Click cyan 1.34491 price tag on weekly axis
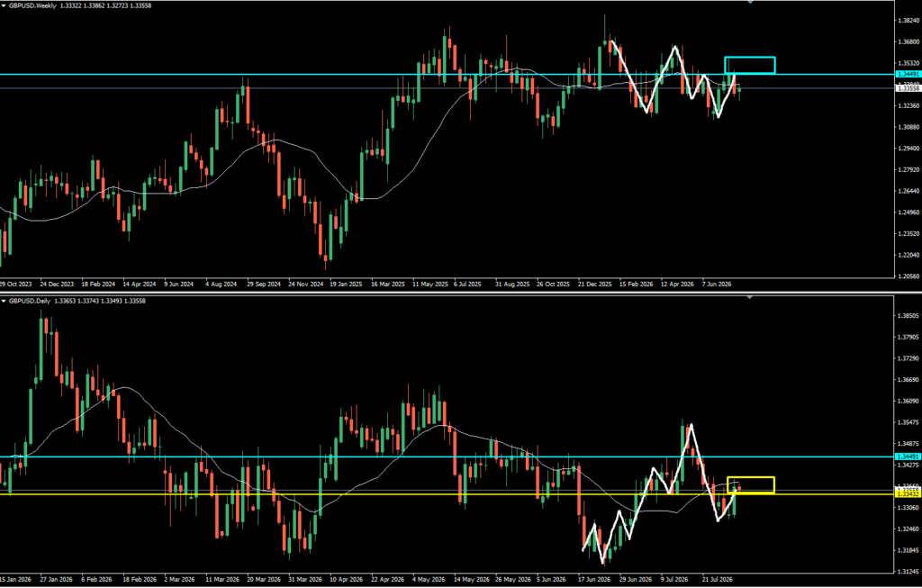 coord(908,74)
